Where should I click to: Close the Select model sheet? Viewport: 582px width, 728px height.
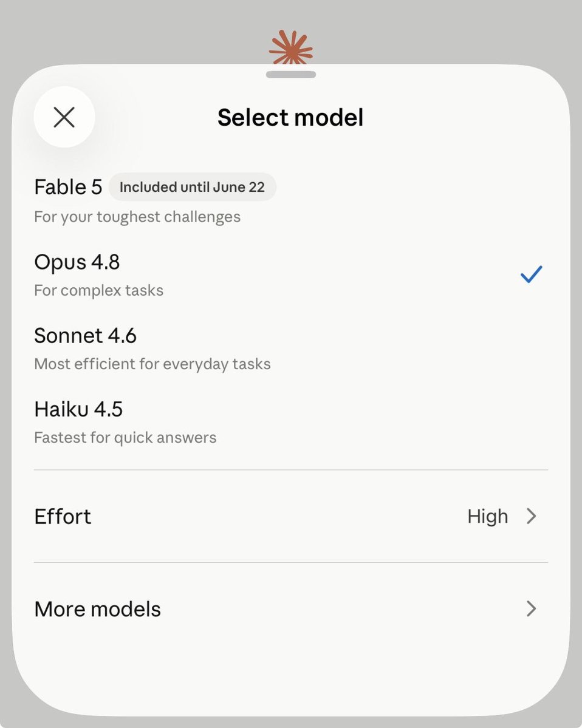(64, 117)
